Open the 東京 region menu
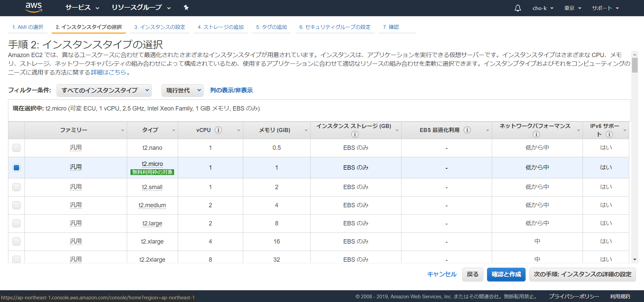The height and width of the screenshot is (302, 644). pos(573,8)
